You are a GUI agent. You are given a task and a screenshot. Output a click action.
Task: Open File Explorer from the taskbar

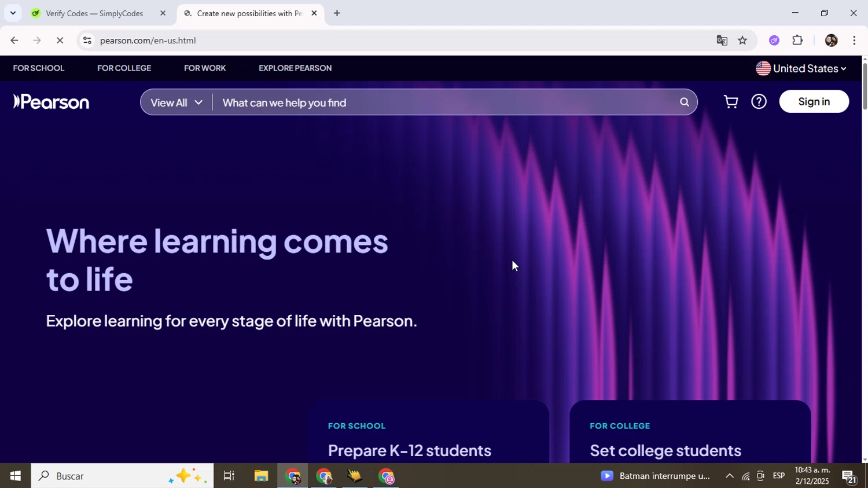pos(261,476)
